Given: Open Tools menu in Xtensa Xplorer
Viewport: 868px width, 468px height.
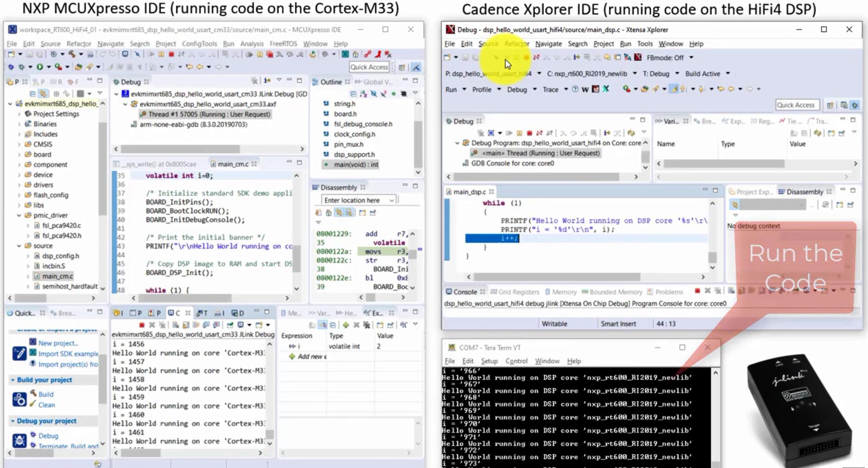Looking at the screenshot, I should click(x=644, y=44).
